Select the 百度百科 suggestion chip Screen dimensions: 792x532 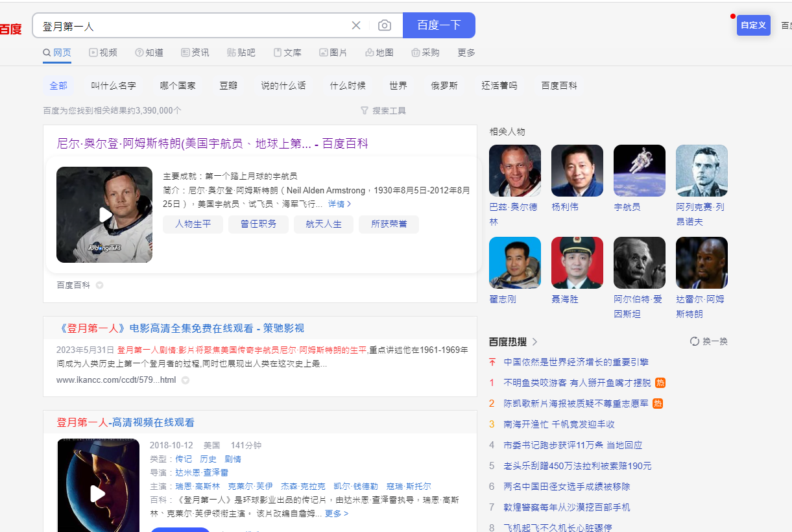[559, 86]
